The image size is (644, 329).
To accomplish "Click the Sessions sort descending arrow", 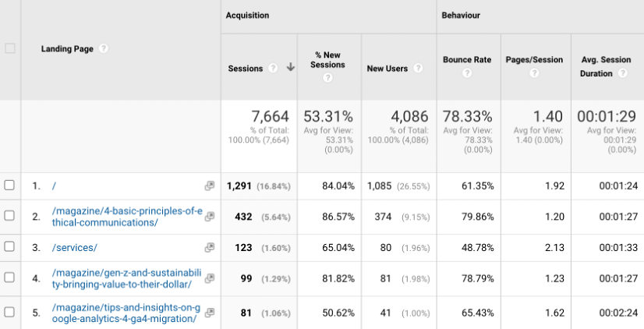I will coord(290,68).
